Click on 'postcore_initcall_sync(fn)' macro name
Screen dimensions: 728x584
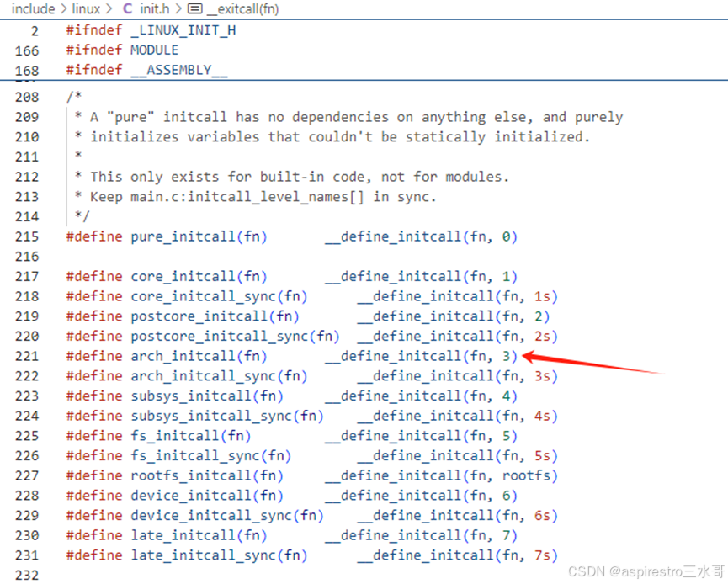(x=235, y=337)
